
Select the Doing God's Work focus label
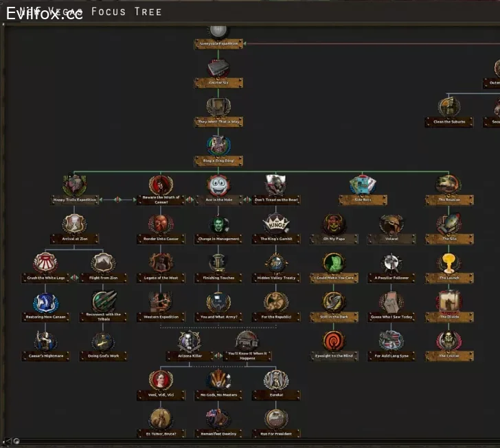103,356
